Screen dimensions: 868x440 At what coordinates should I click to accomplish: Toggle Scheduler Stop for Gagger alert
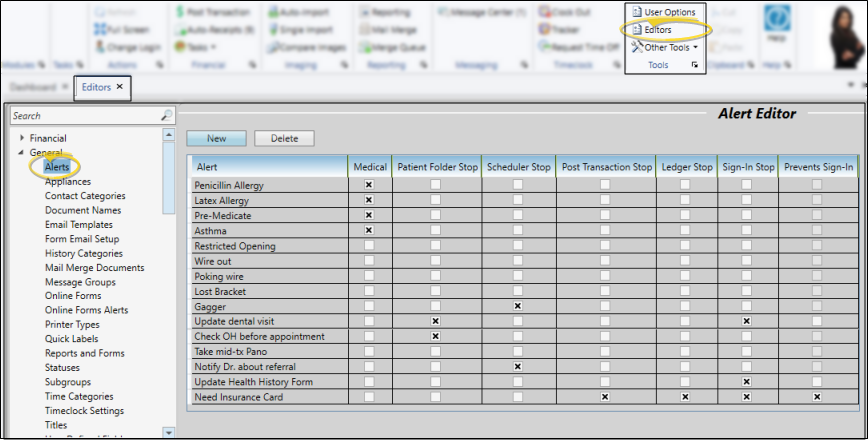(517, 306)
